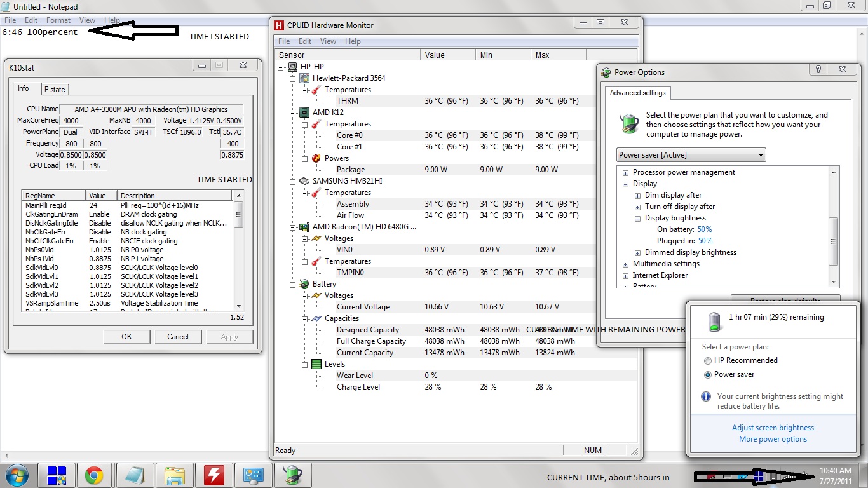The width and height of the screenshot is (868, 488).
Task: Open the More power options link
Action: tap(773, 439)
